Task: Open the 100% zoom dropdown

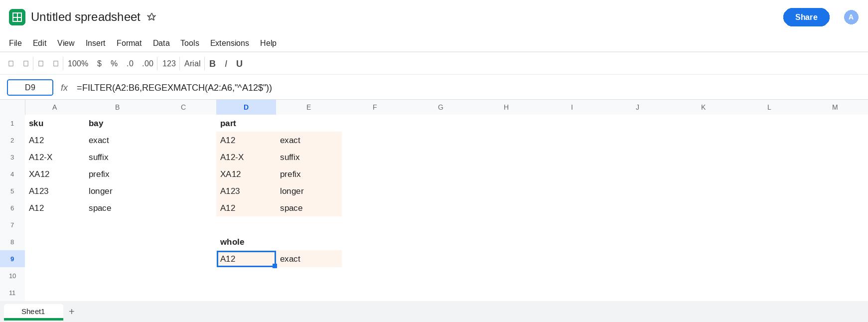Action: click(x=78, y=63)
